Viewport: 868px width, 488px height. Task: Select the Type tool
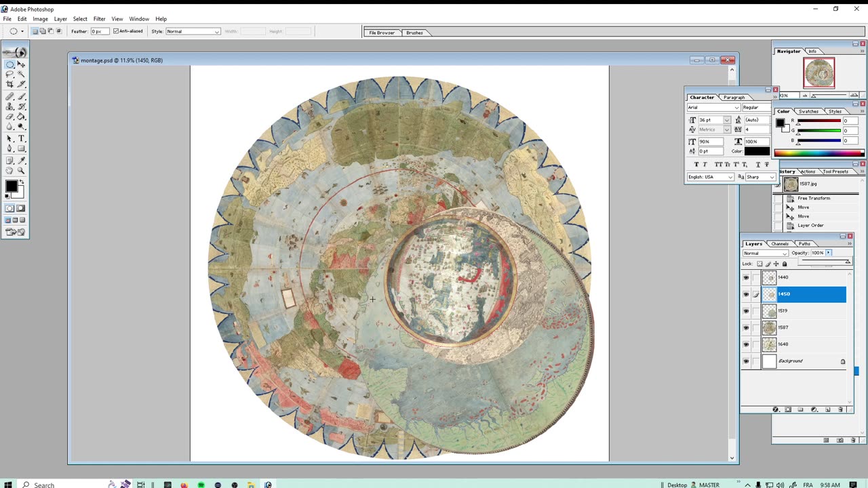point(21,138)
